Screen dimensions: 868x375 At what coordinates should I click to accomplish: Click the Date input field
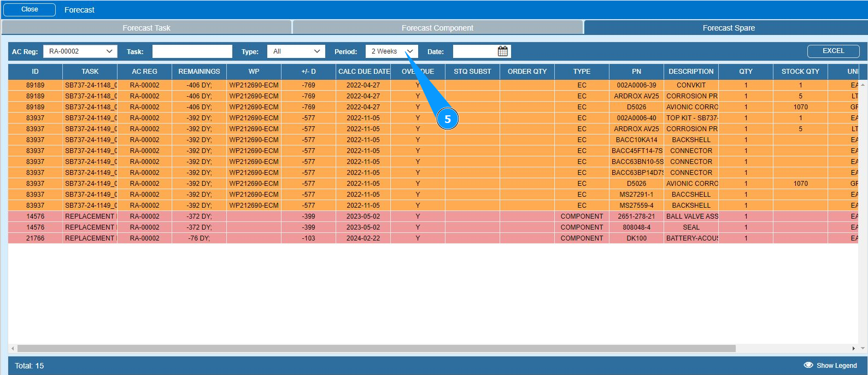[474, 51]
